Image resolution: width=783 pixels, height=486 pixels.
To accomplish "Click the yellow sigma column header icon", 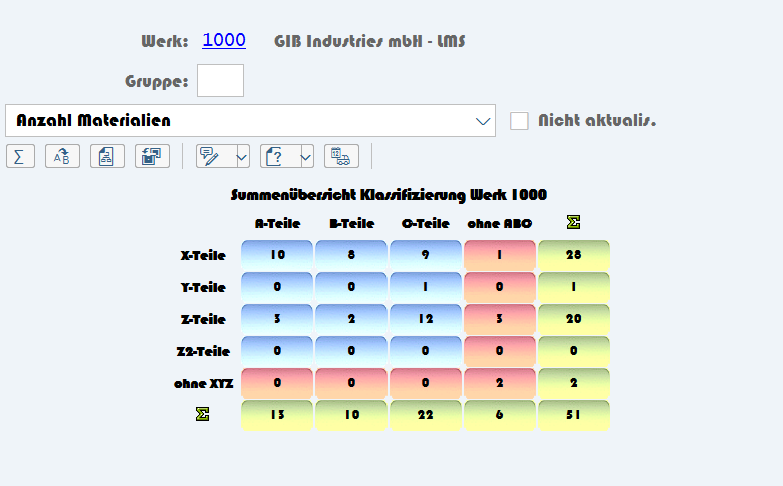I will (x=573, y=223).
